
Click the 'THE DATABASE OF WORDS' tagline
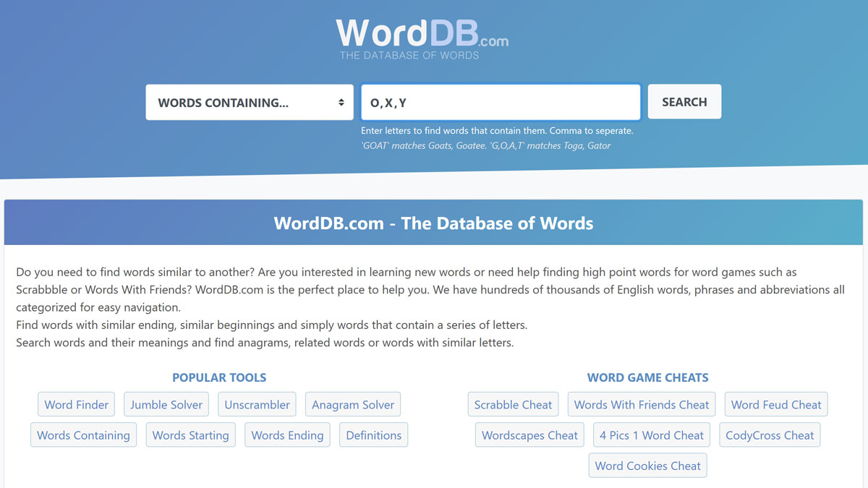click(x=409, y=55)
